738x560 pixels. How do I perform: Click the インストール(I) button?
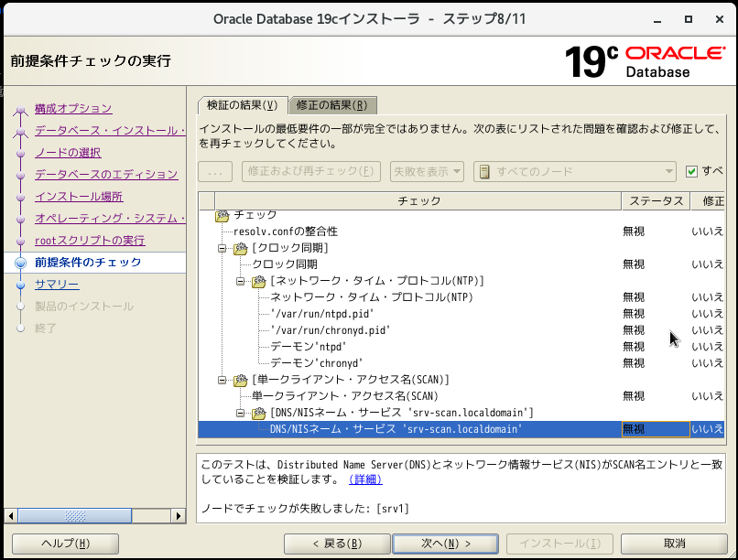point(559,544)
